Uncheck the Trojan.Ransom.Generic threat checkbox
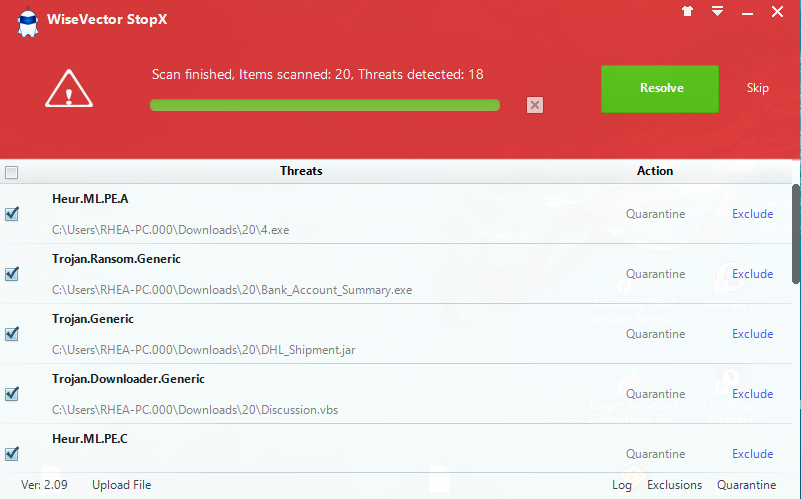The height and width of the screenshot is (499, 801). (x=12, y=273)
